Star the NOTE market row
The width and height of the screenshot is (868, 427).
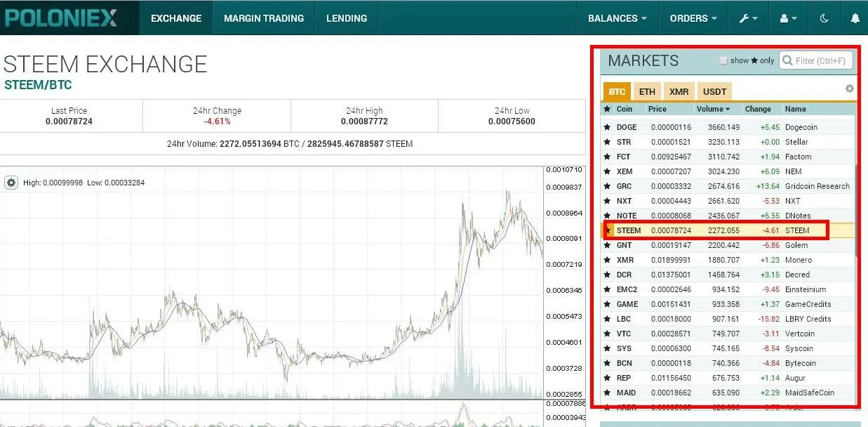click(607, 216)
